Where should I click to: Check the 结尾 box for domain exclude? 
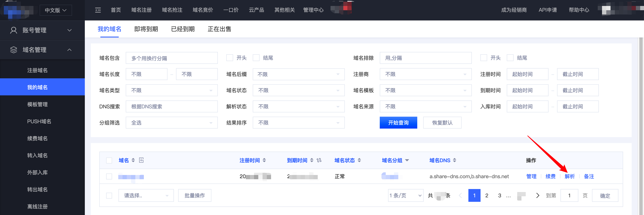(x=510, y=58)
